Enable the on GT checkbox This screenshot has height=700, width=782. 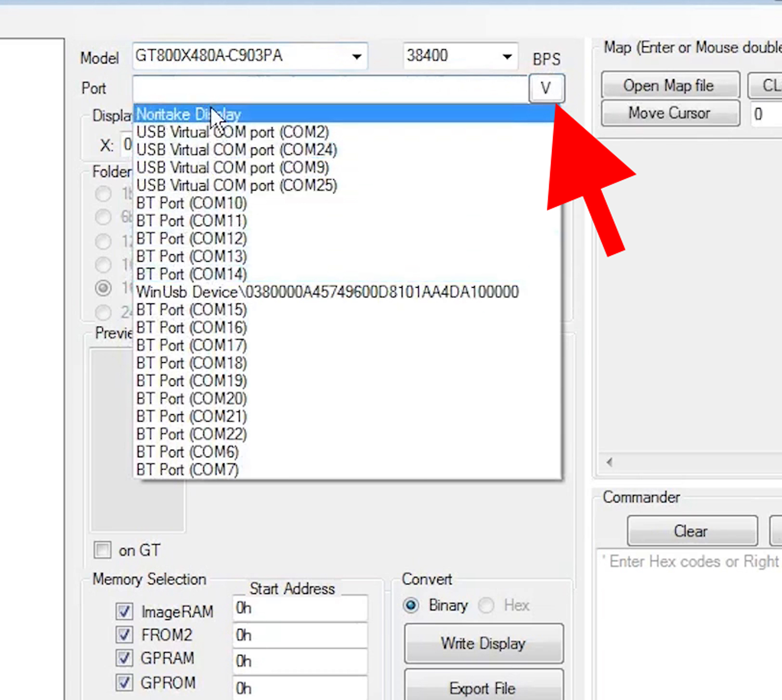(103, 550)
